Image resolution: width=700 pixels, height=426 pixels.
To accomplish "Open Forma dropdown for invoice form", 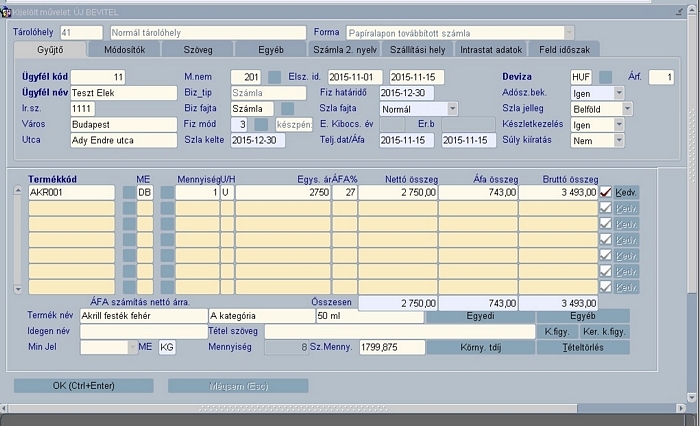I will tap(569, 33).
